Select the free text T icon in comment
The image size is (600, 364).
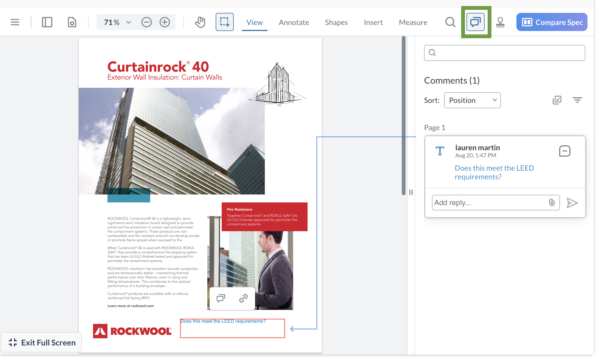tap(440, 151)
